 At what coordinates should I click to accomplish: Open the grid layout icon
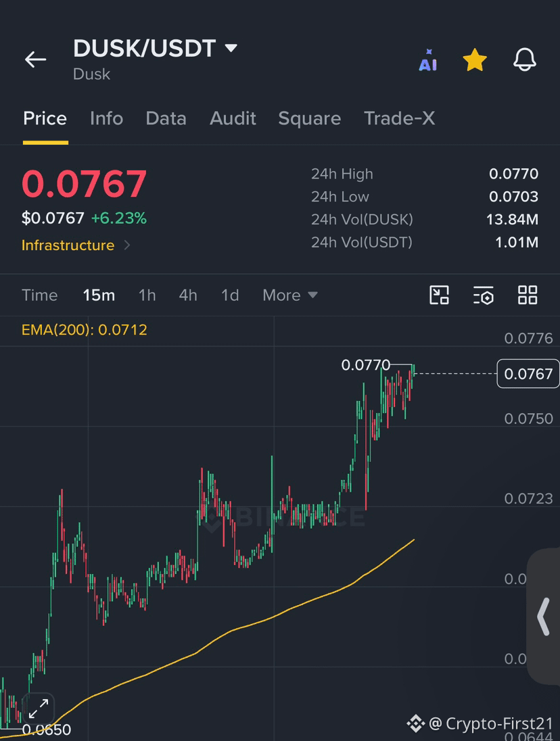tap(528, 295)
